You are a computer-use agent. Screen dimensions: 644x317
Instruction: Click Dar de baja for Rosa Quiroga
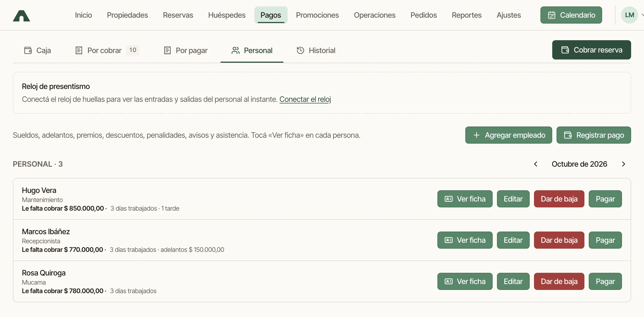(x=559, y=281)
